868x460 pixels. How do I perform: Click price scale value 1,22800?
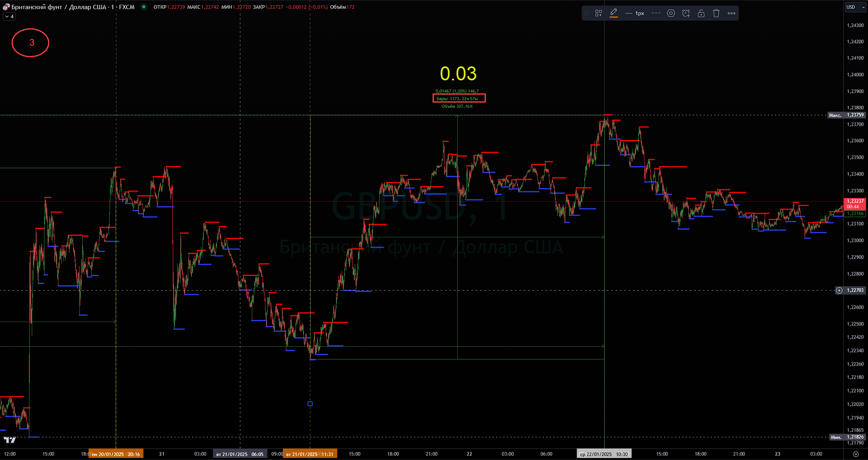(x=855, y=274)
